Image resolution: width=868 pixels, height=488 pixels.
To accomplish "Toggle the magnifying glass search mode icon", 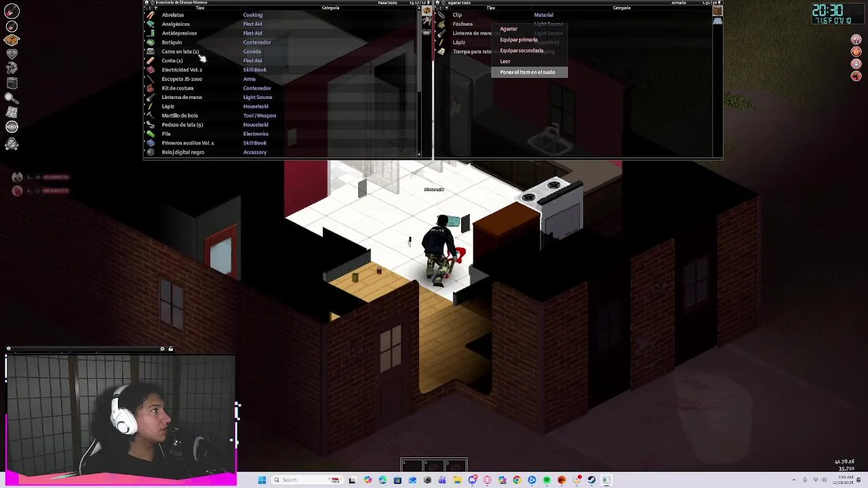I will (x=12, y=98).
